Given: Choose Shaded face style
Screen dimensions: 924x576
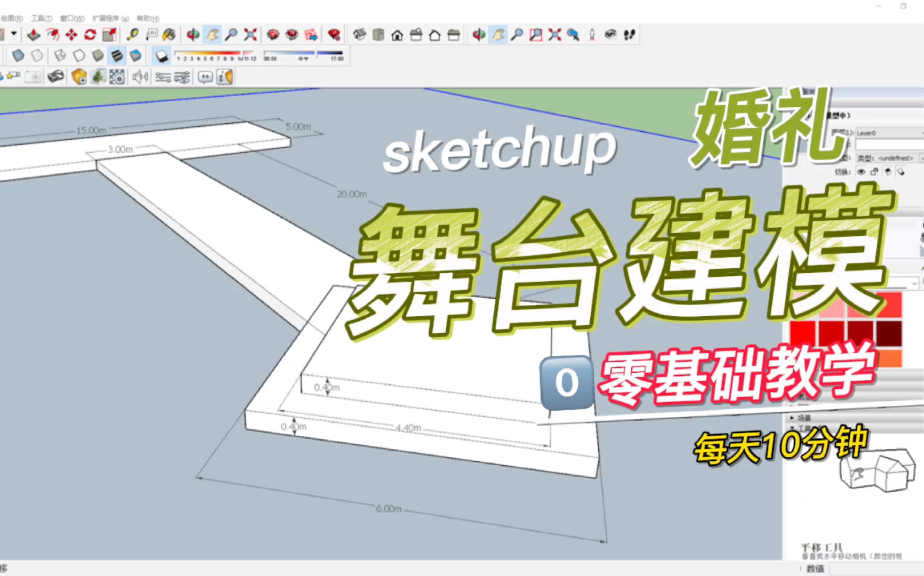Looking at the screenshot, I should pyautogui.click(x=98, y=56).
